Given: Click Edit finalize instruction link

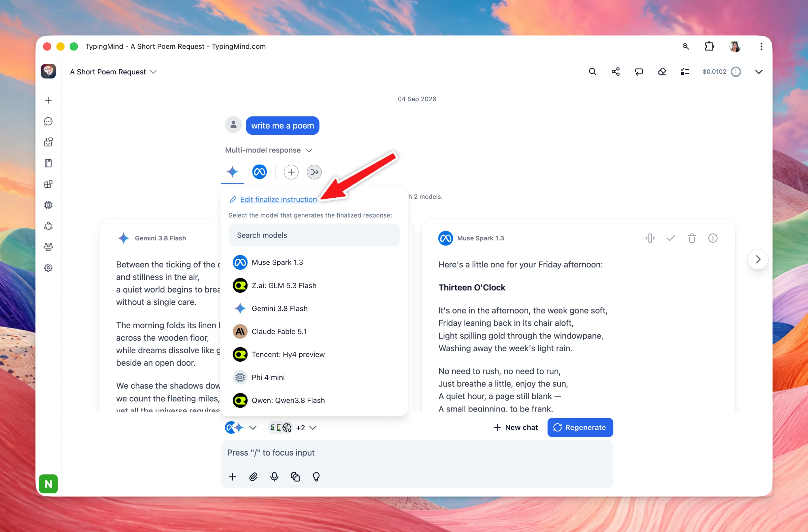Looking at the screenshot, I should 278,199.
